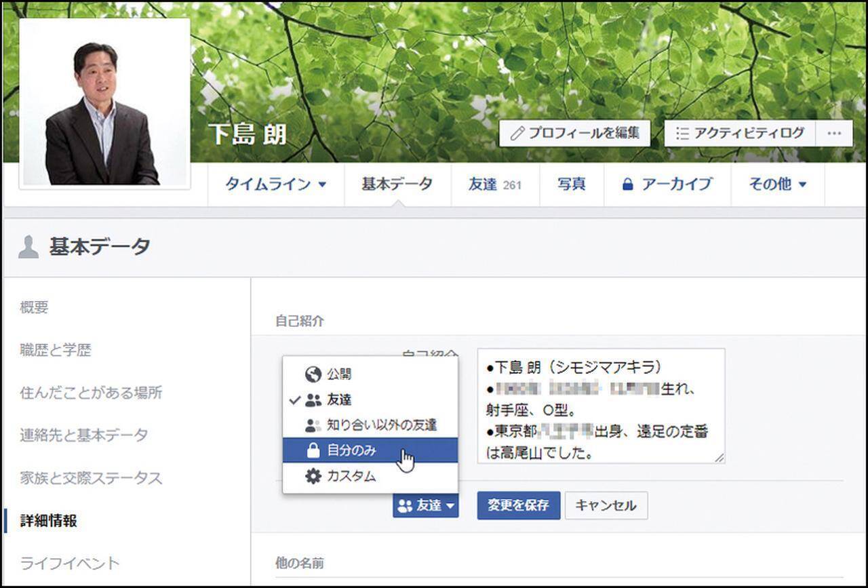Screen dimensions: 868x588
Task: Click the プロフィールを編集 button
Action: [x=574, y=134]
